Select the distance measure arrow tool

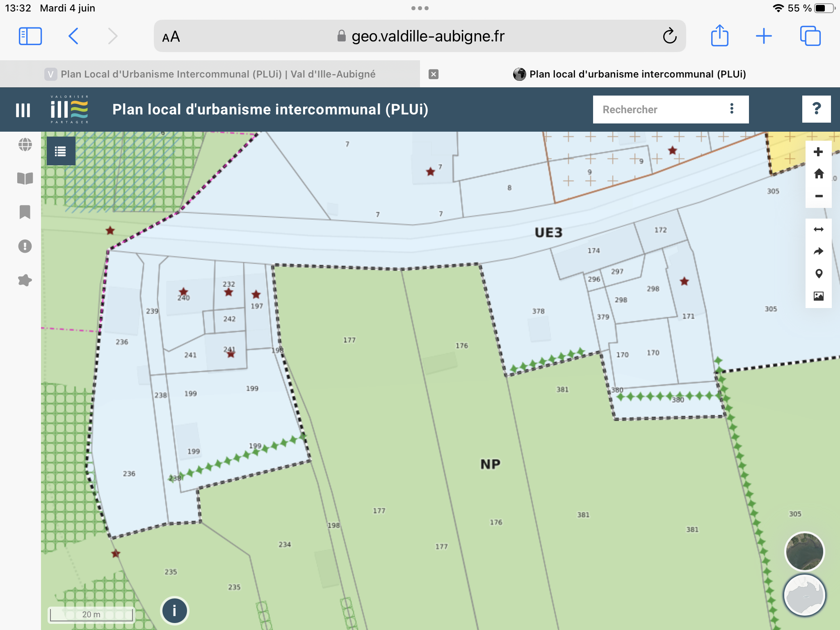818,229
